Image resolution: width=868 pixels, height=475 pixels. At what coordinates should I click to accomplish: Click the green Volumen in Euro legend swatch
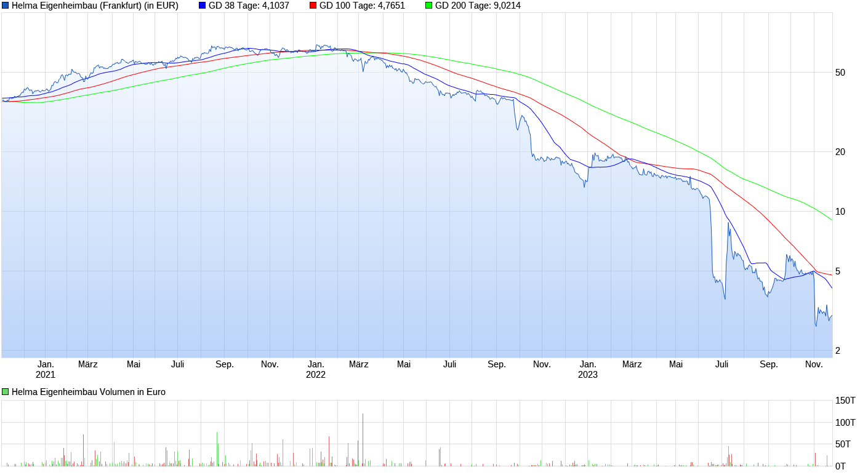[x=6, y=392]
